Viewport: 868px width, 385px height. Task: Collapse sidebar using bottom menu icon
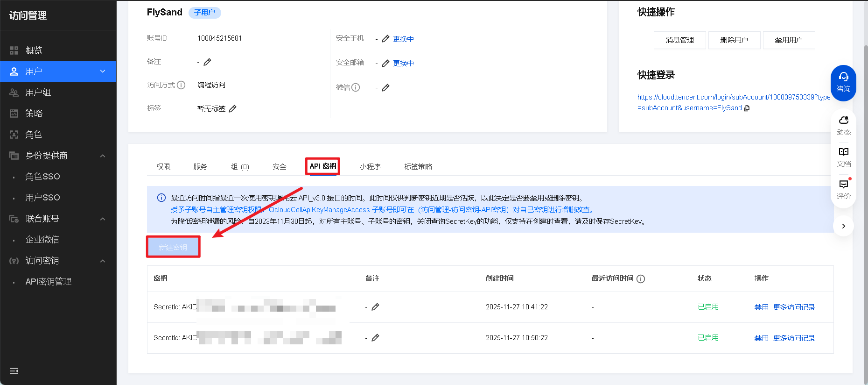tap(14, 371)
